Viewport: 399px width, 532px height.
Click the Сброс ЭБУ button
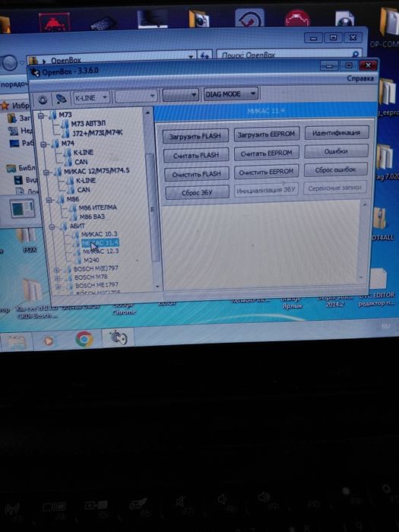(x=197, y=193)
